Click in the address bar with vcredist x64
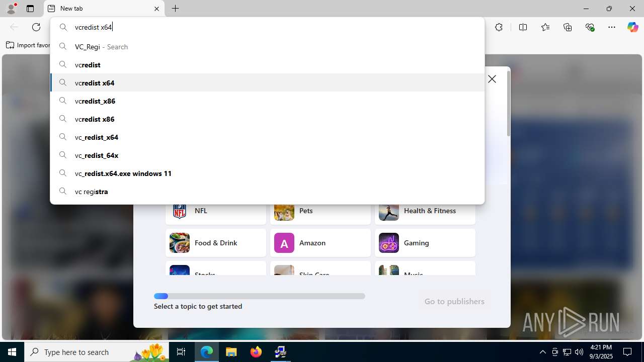The width and height of the screenshot is (644, 362). pyautogui.click(x=267, y=27)
